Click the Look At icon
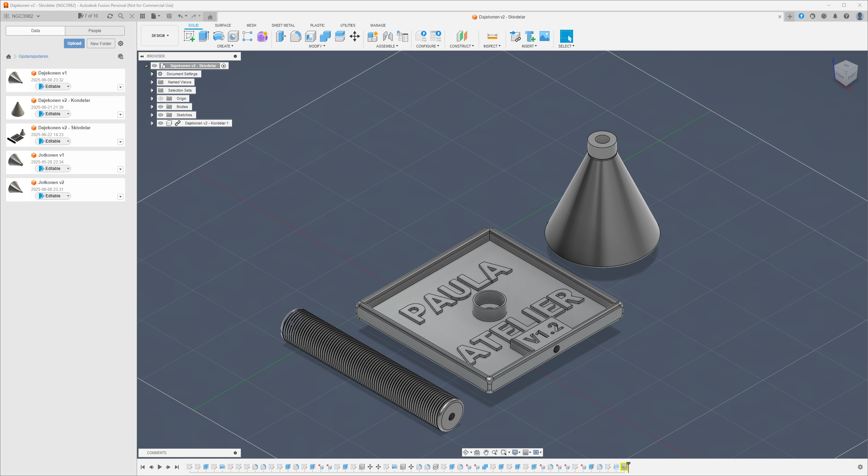Image resolution: width=868 pixels, height=476 pixels. [477, 452]
